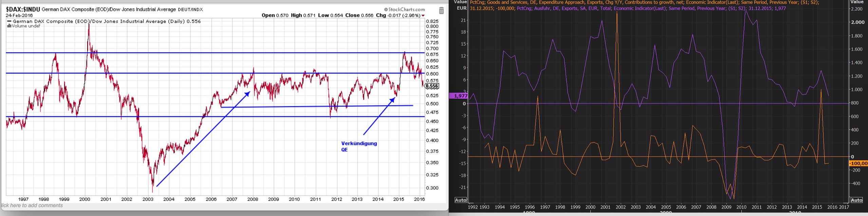Image resolution: width=868 pixels, height=216 pixels.
Task: Click 0.700 on the DAX ratio axis
Action: click(432, 49)
